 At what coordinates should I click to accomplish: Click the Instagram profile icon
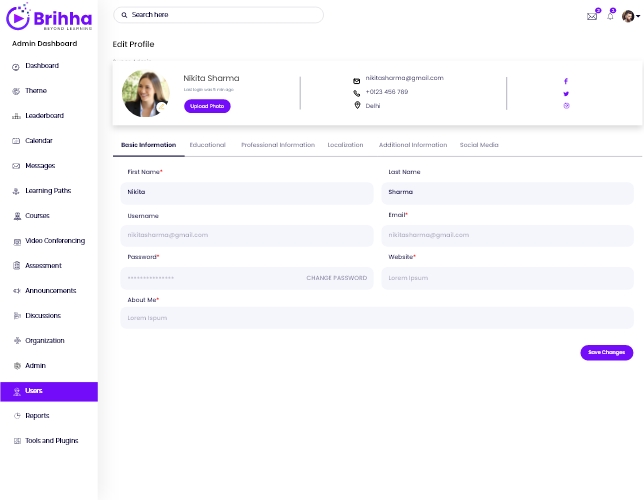tap(566, 106)
